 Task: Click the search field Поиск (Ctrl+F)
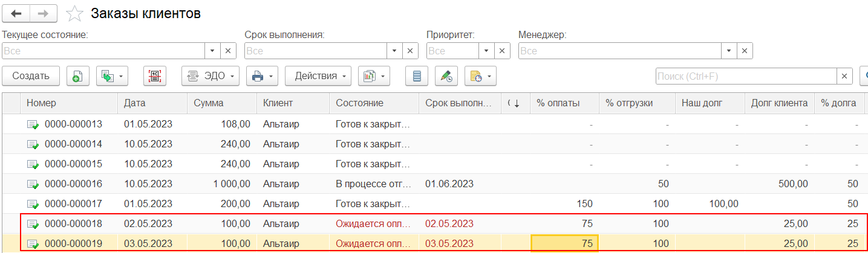click(x=746, y=76)
